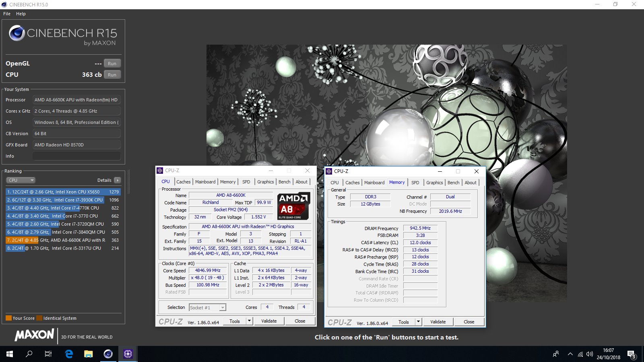Click the MAXON logo

(x=34, y=335)
